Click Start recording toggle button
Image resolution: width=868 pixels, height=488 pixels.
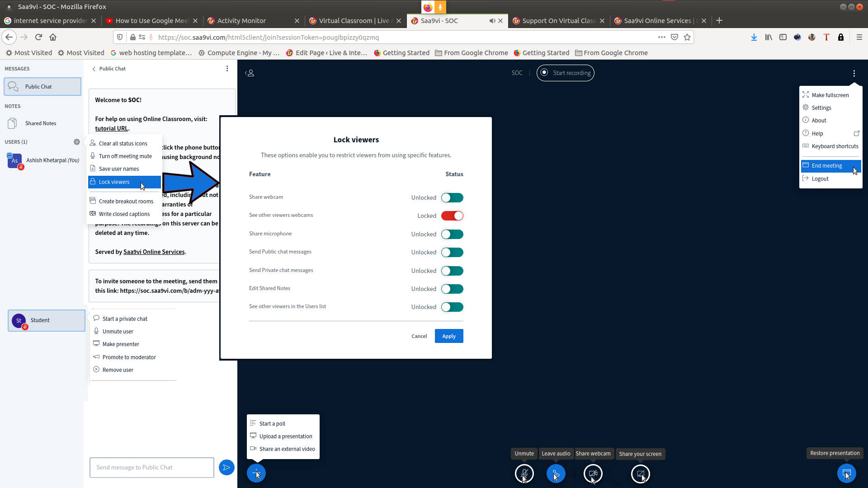[x=565, y=73]
